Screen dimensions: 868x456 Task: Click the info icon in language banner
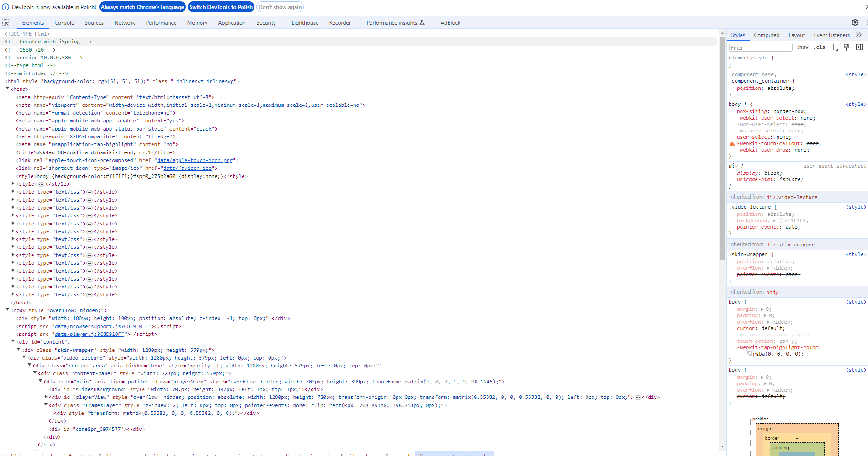[5, 7]
